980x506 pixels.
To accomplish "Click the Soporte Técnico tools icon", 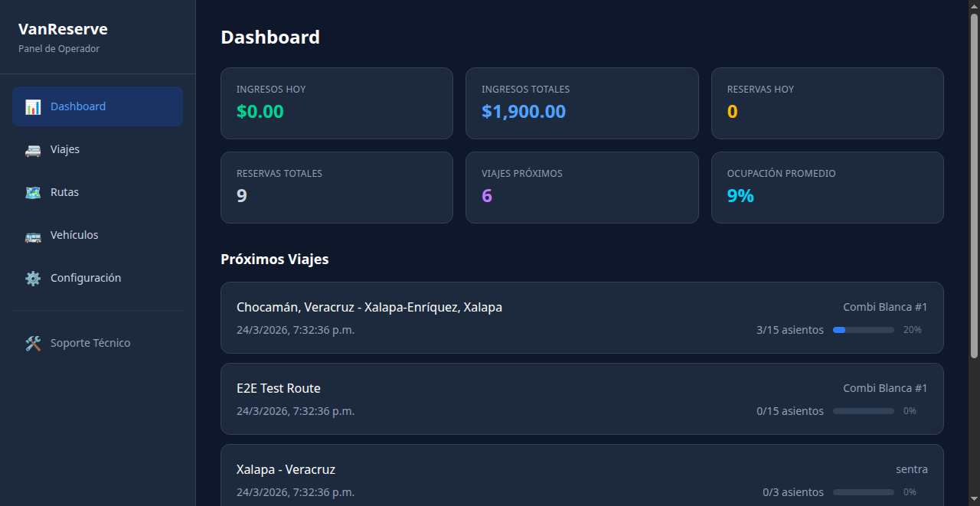I will tap(33, 344).
